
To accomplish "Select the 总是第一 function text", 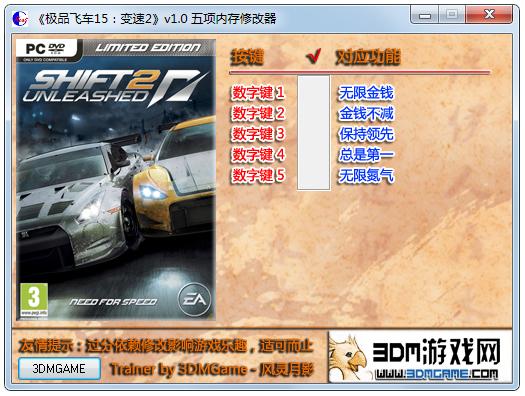I will [366, 155].
